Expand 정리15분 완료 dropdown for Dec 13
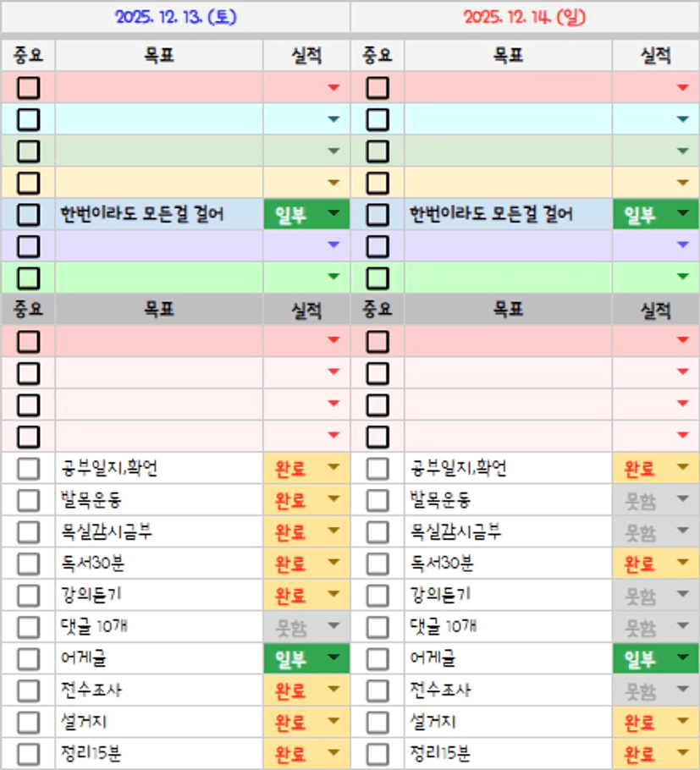The image size is (700, 770). tap(333, 753)
